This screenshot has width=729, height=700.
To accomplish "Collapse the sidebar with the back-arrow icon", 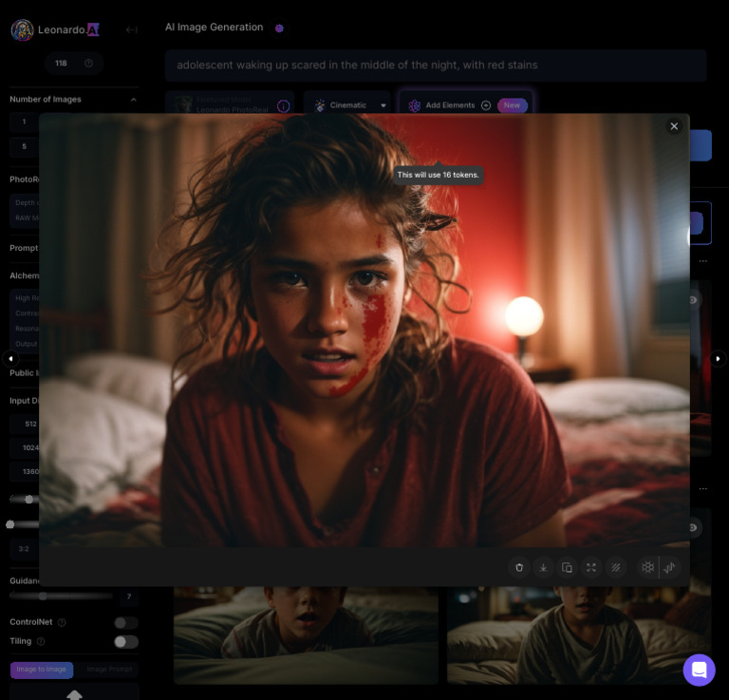I will [132, 29].
